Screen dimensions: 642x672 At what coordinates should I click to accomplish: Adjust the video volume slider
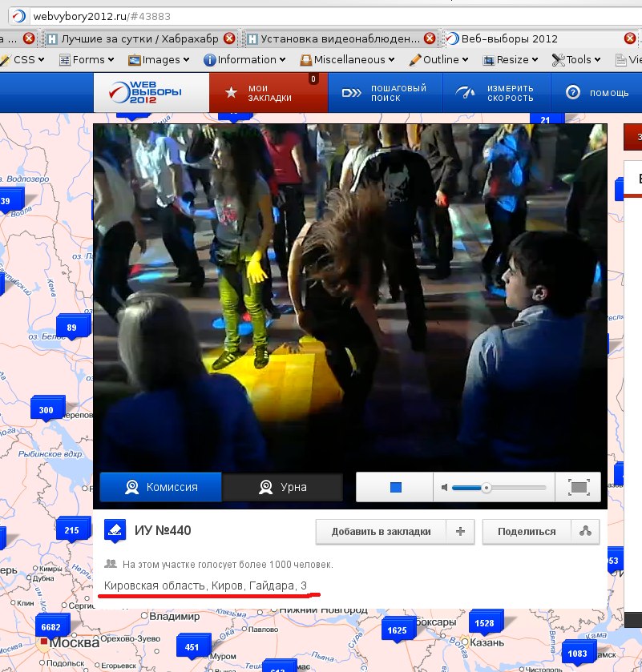click(x=486, y=487)
